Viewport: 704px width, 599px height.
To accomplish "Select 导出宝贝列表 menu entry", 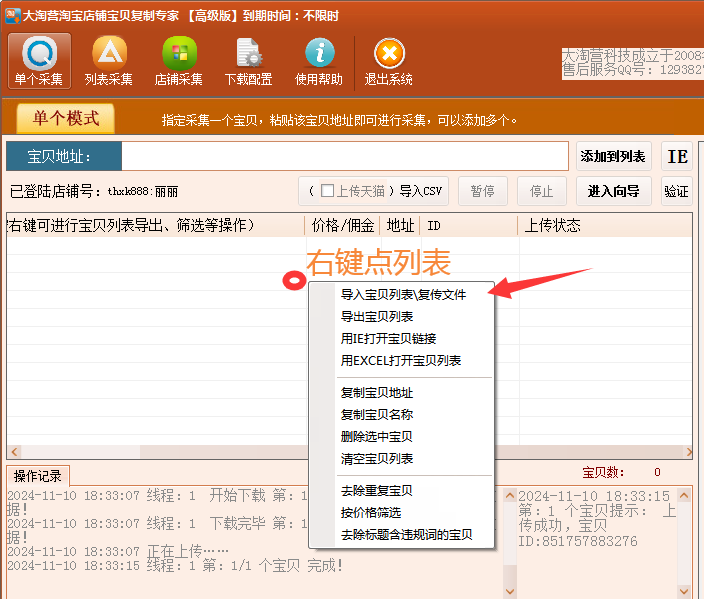I will tap(377, 317).
